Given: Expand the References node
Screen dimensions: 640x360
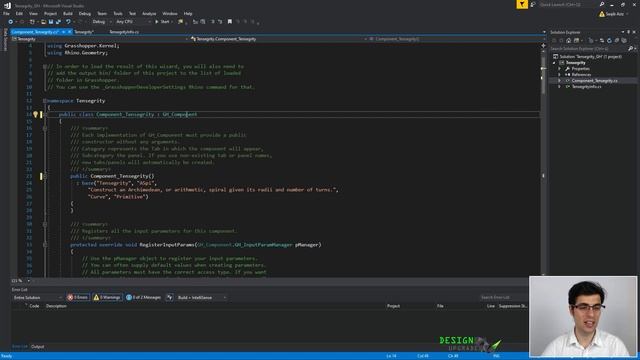Looking at the screenshot, I should coord(560,75).
